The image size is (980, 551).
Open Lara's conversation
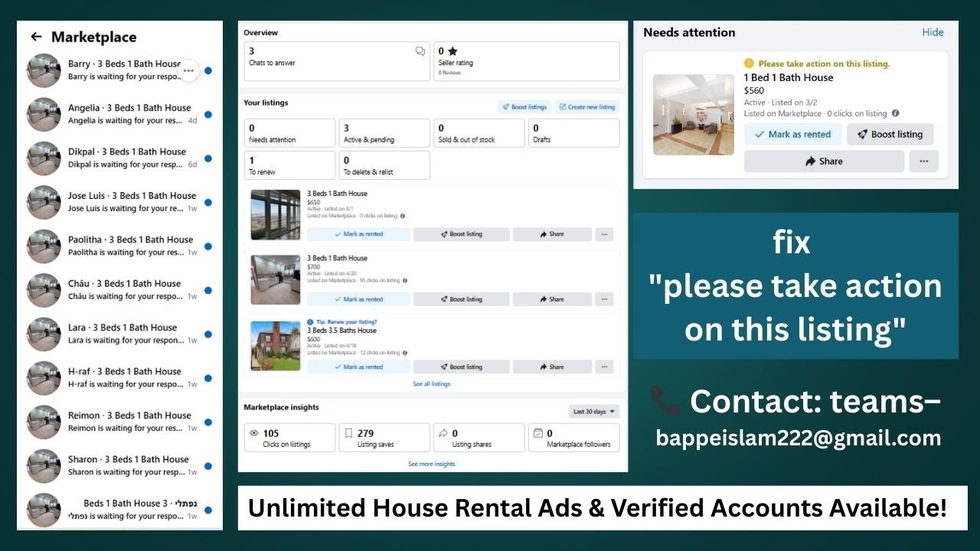click(x=119, y=334)
